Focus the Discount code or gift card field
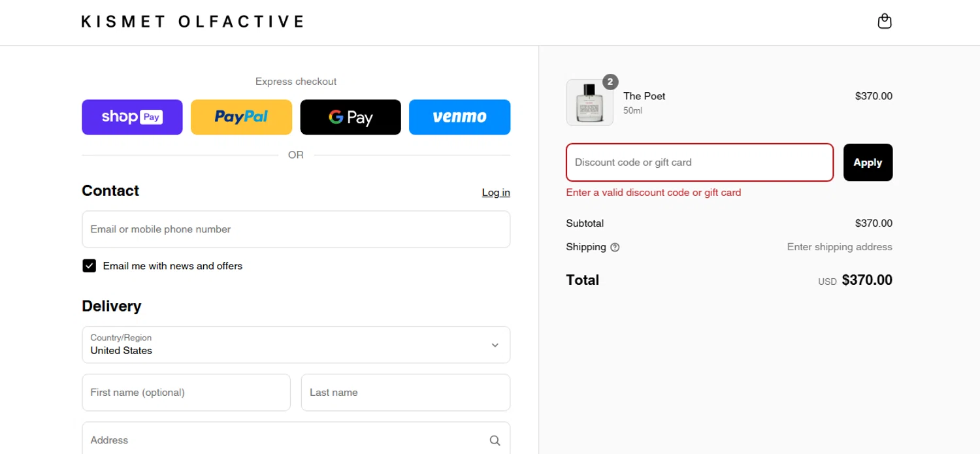The image size is (980, 454). 700,162
